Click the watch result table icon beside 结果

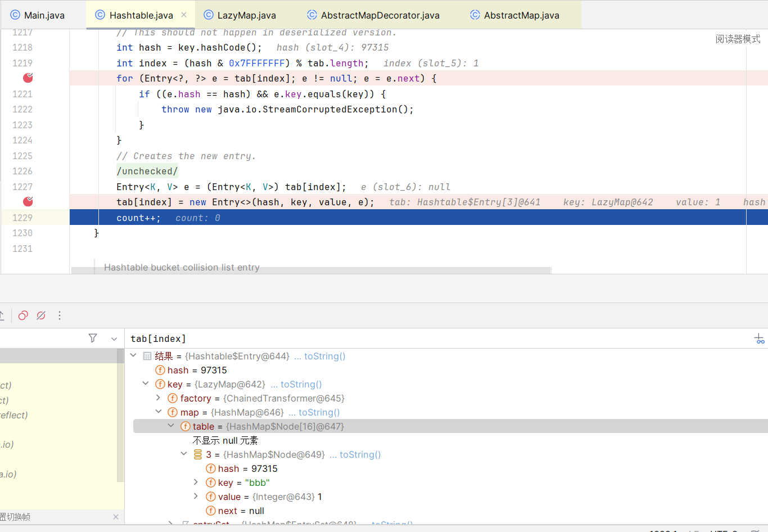click(147, 356)
